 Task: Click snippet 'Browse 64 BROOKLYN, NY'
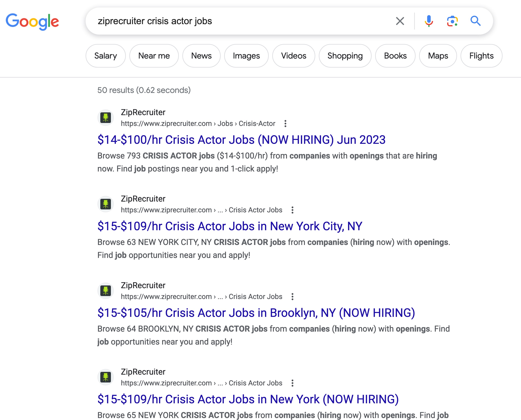[273, 335]
